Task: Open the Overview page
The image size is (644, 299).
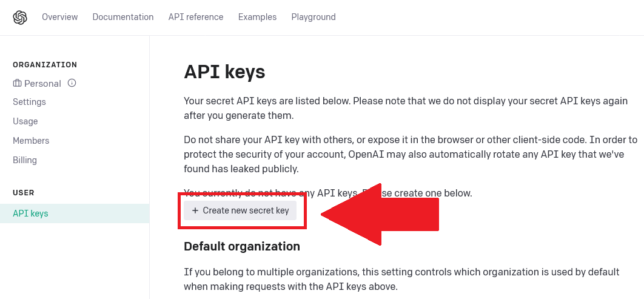Action: 59,17
